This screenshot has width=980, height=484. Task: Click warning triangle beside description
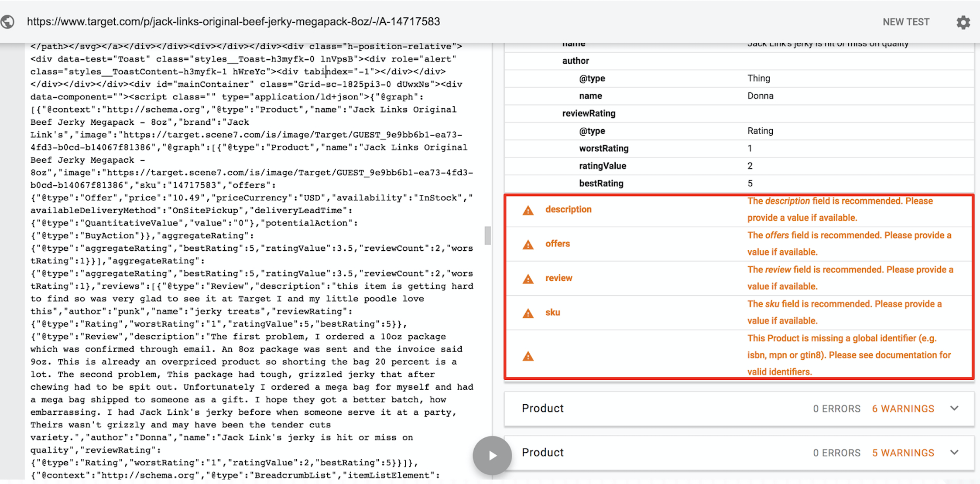point(528,211)
